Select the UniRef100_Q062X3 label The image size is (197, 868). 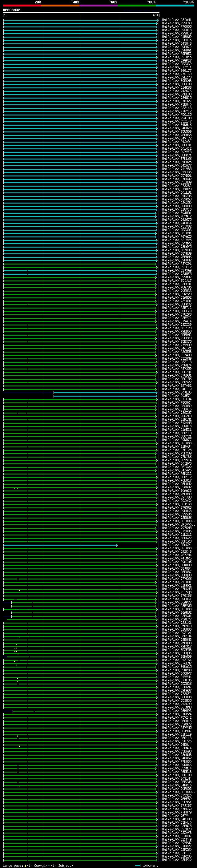click(176, 417)
